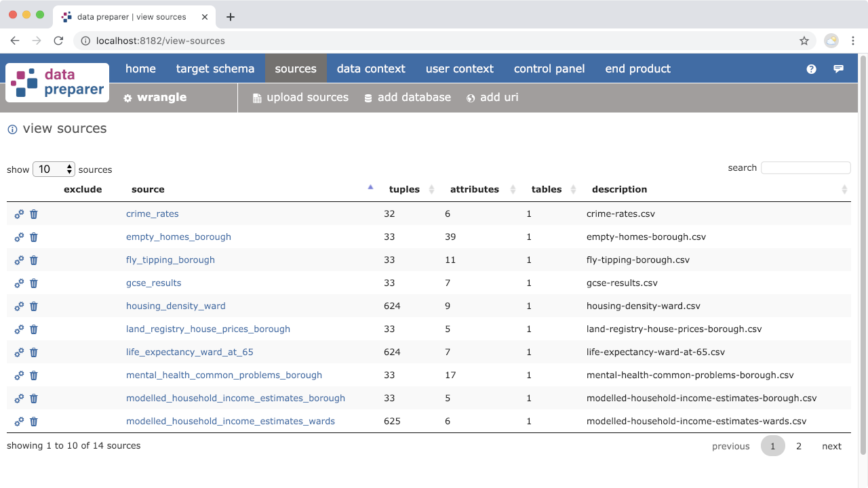Bookmark this page with the star icon

click(804, 41)
